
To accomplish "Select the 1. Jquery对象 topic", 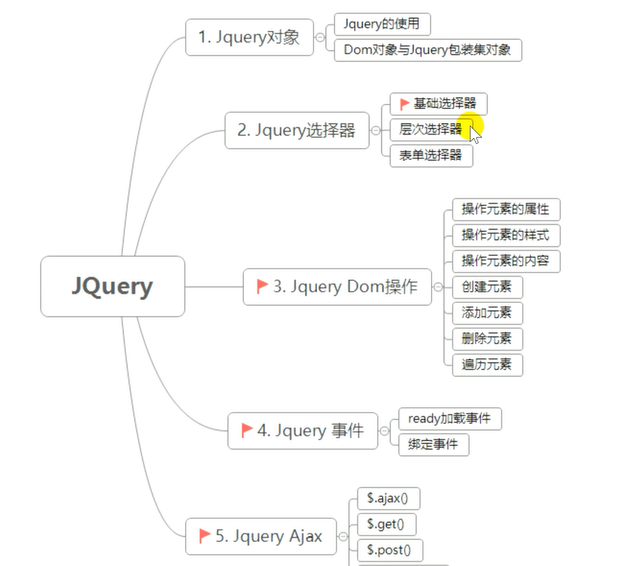I will (250, 37).
